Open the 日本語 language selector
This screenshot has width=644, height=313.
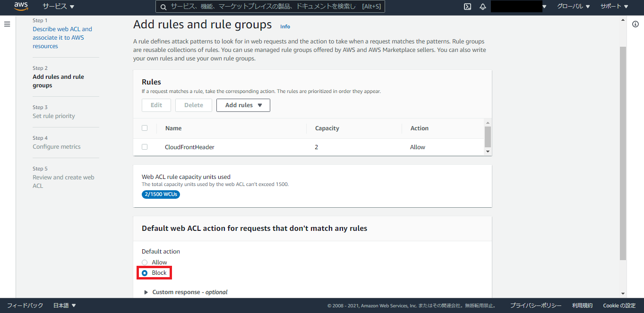[x=65, y=305]
